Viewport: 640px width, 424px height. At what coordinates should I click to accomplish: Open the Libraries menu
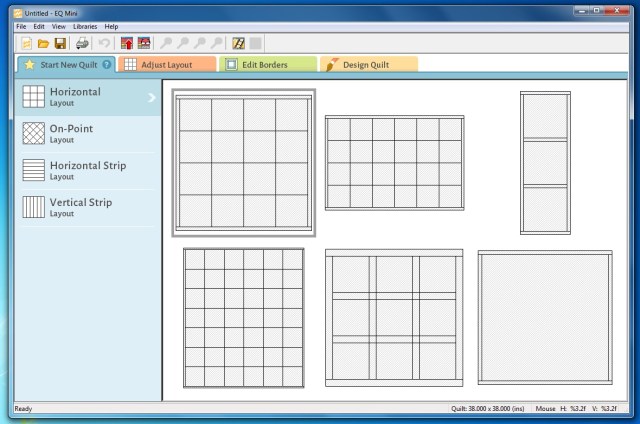coord(85,27)
